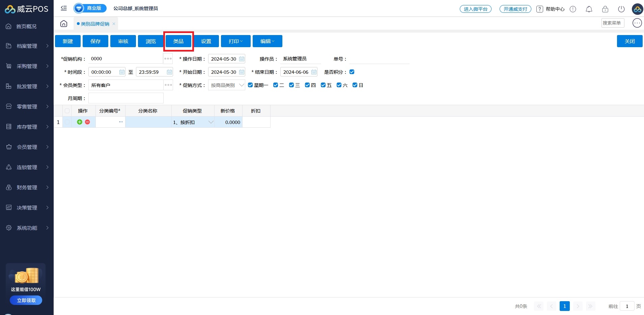The width and height of the screenshot is (644, 315).
Task: Toggle the 星期一 checkbox
Action: (x=250, y=85)
